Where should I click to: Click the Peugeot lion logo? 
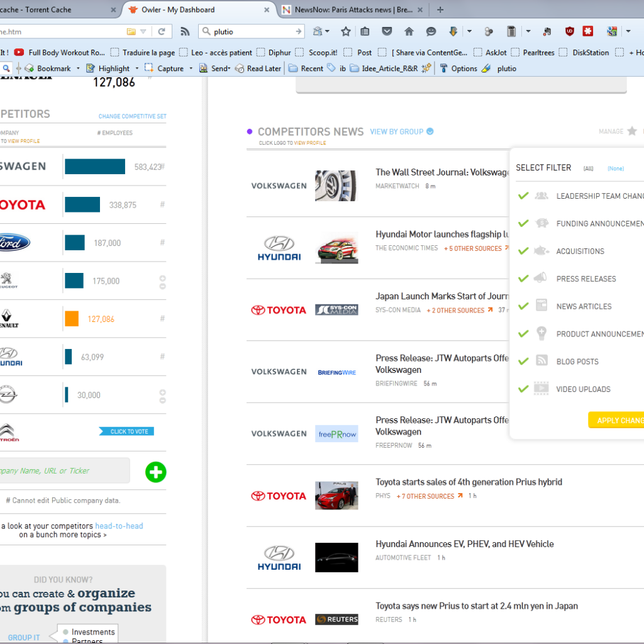[x=8, y=280]
